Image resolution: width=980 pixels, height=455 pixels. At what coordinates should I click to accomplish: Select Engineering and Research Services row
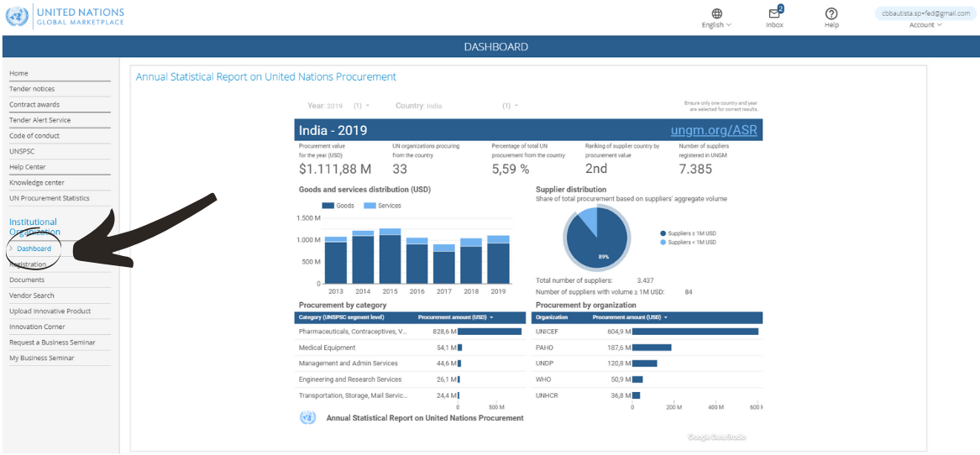tap(409, 379)
